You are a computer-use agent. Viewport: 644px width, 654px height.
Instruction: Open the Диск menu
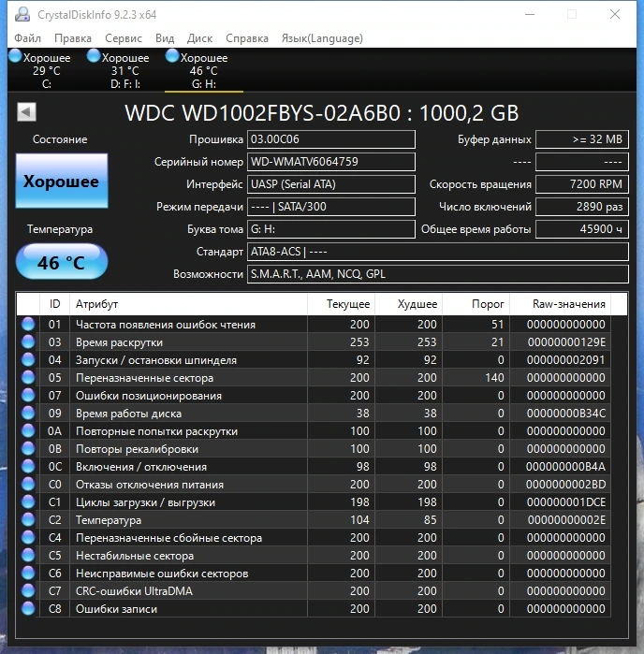(x=199, y=38)
